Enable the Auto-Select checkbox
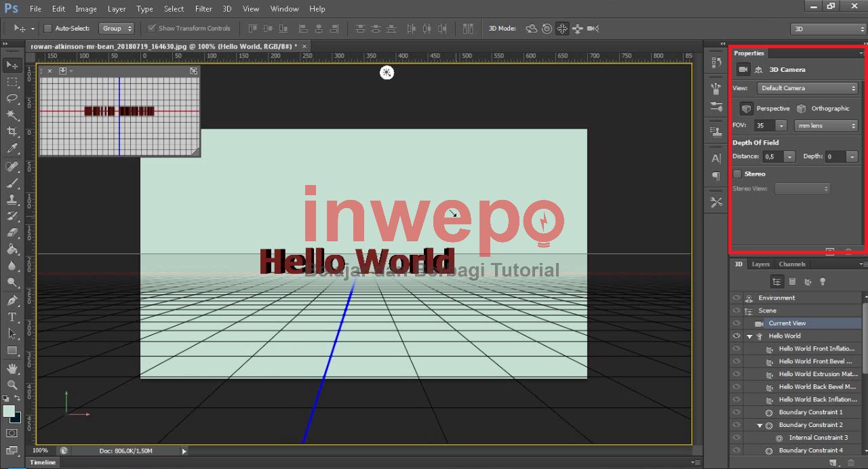The height and width of the screenshot is (469, 868). pos(47,28)
